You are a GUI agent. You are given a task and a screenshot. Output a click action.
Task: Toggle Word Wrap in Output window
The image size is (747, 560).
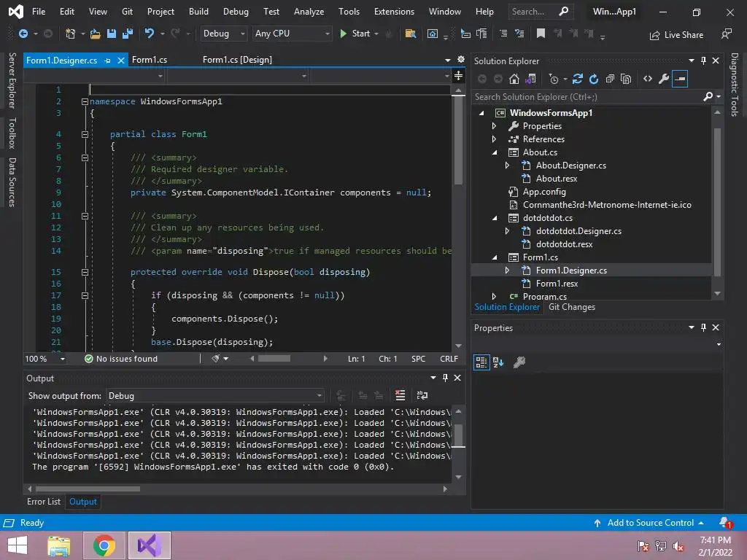point(422,395)
